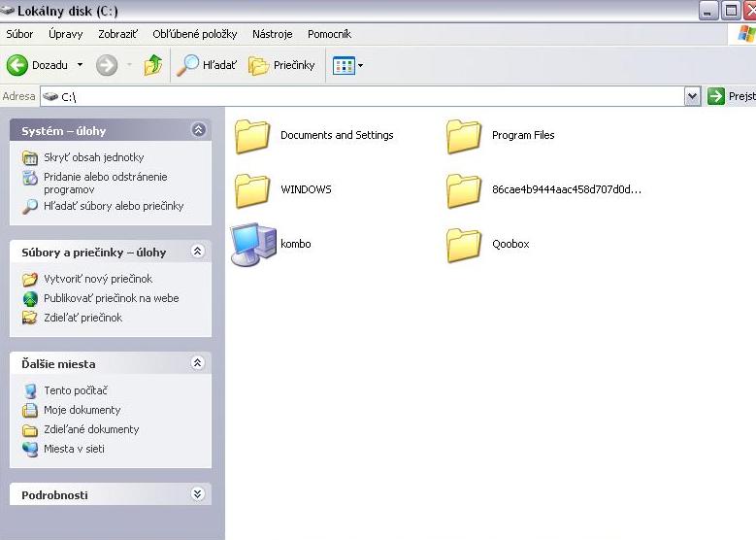Image resolution: width=756 pixels, height=540 pixels.
Task: Select the Program Files folder icon
Action: [463, 137]
